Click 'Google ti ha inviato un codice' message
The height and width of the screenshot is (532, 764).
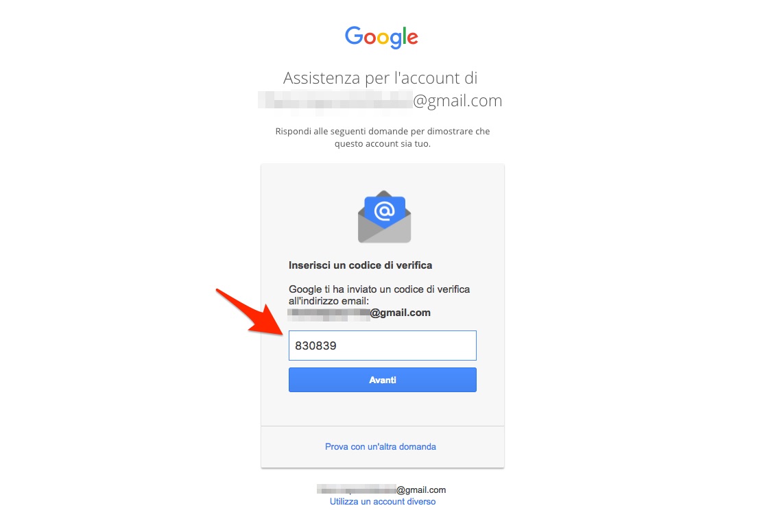point(379,295)
